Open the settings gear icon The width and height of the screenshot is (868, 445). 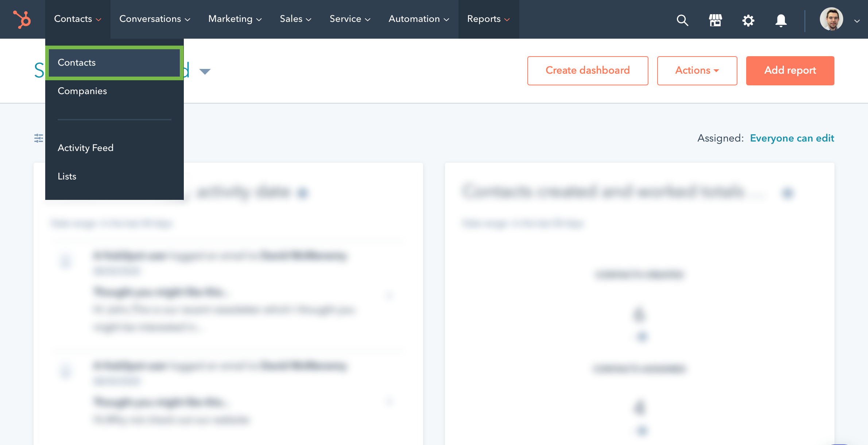pos(748,20)
